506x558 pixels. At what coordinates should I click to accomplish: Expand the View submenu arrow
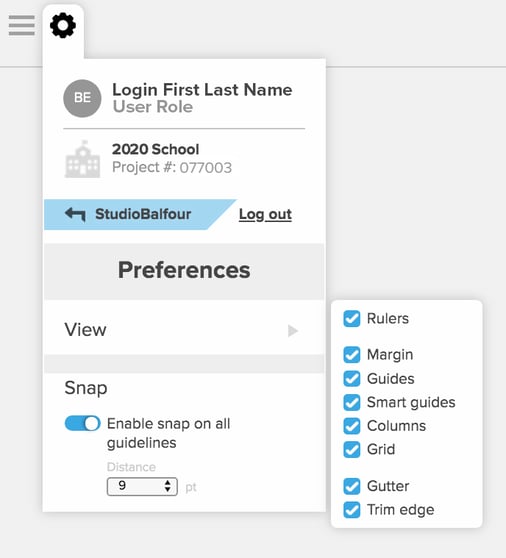pos(293,331)
